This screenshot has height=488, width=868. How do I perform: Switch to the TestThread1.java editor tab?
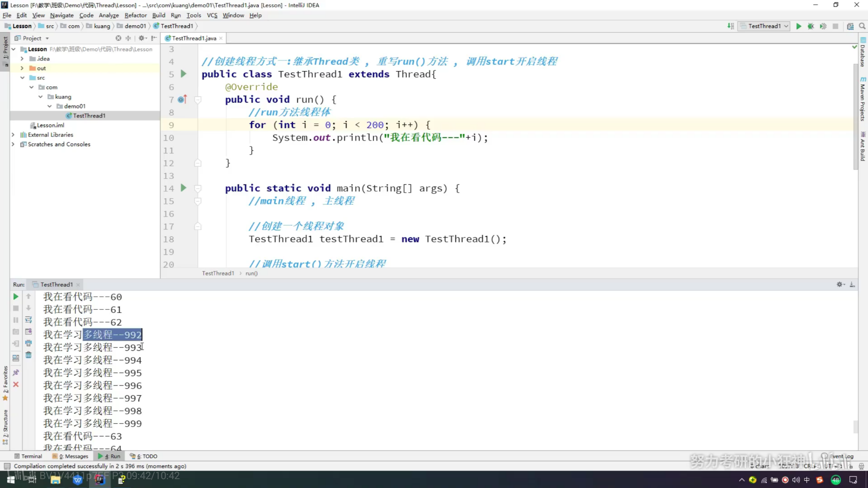pos(194,38)
